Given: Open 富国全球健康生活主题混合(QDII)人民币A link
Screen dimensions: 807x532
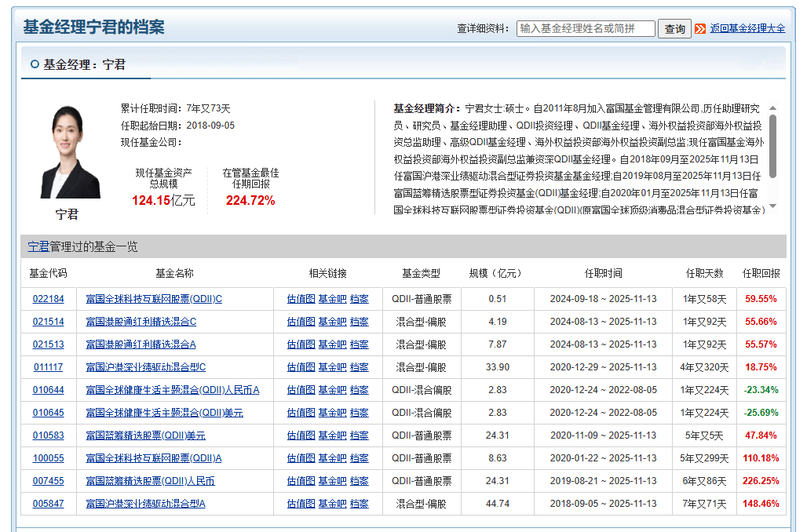Looking at the screenshot, I should click(173, 390).
